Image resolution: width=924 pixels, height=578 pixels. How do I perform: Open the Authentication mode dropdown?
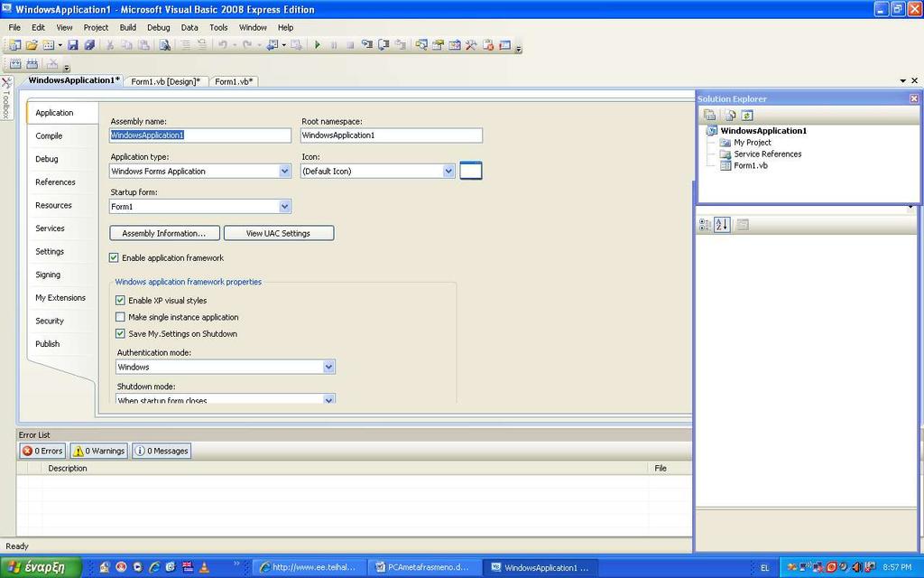(328, 367)
